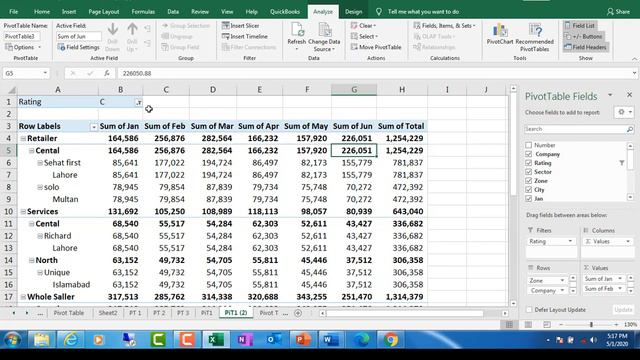Enable Defer Layout Update checkbox
Image resolution: width=640 pixels, height=360 pixels.
coord(529,310)
